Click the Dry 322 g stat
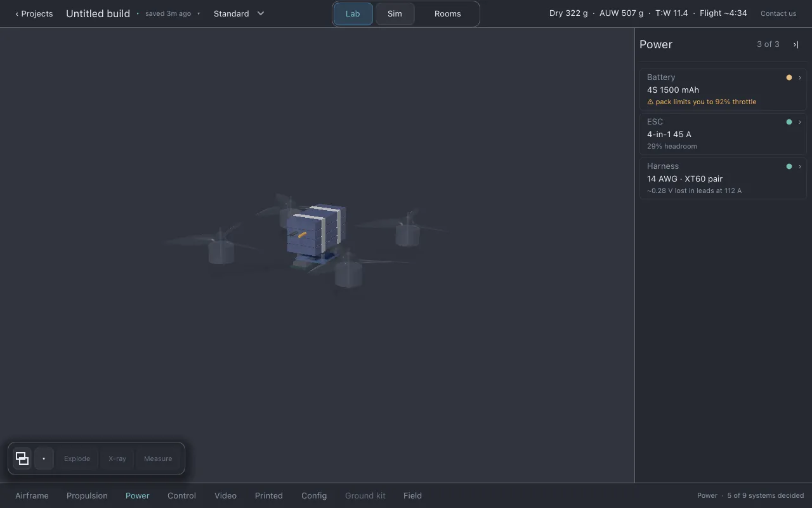The height and width of the screenshot is (508, 812). [x=568, y=13]
